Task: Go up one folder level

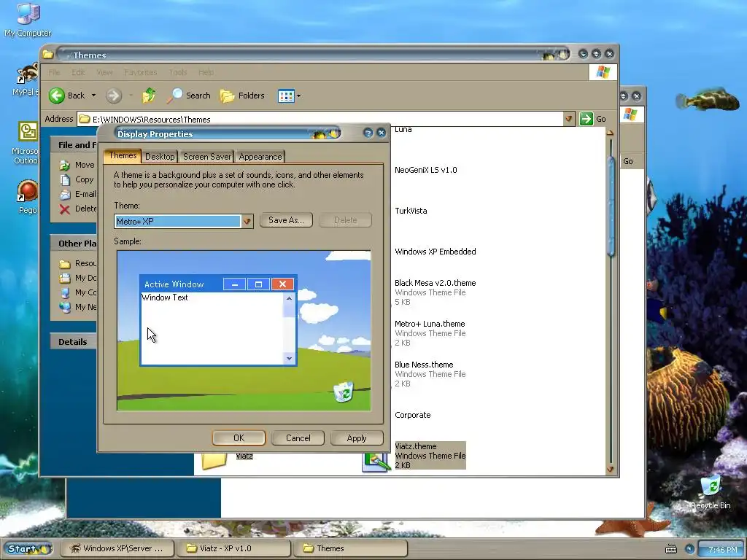Action: pos(149,96)
